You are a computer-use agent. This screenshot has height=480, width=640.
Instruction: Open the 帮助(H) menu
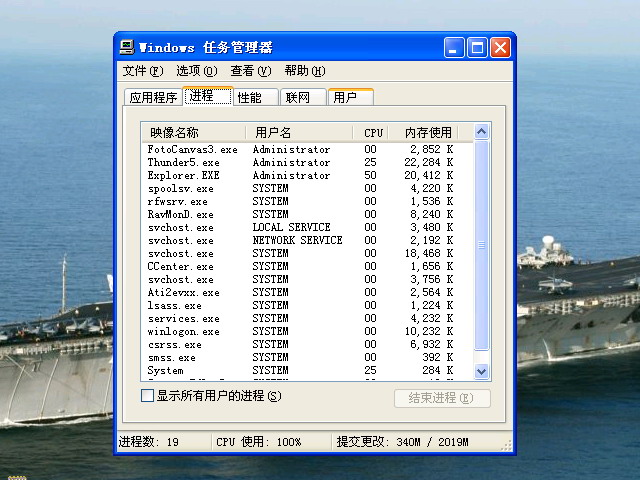click(x=305, y=71)
